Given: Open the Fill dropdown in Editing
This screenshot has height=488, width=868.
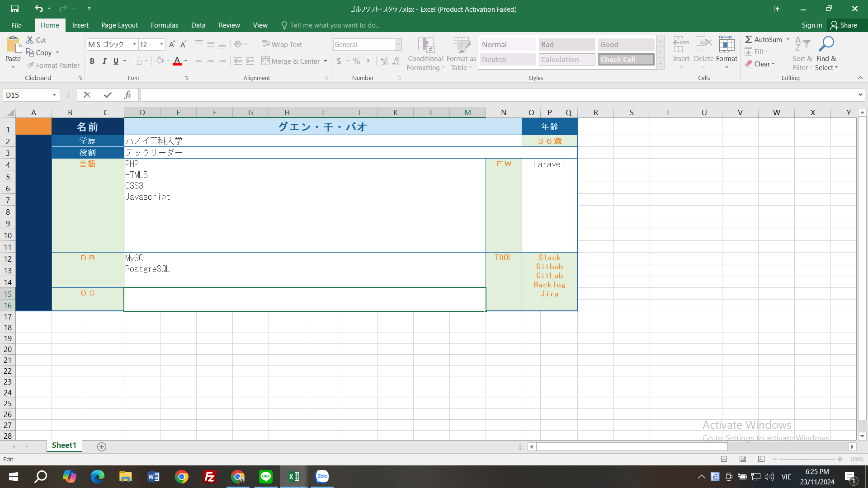Looking at the screenshot, I should click(x=757, y=52).
